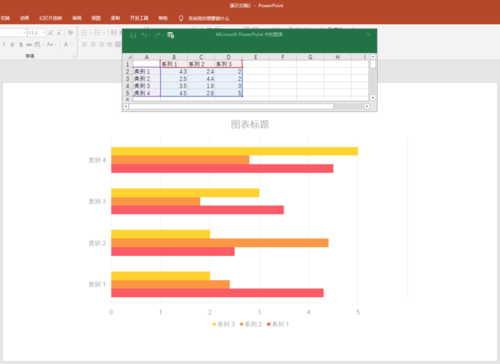Toggle text shadow S button
The width and height of the screenshot is (500, 364).
tap(21, 44)
